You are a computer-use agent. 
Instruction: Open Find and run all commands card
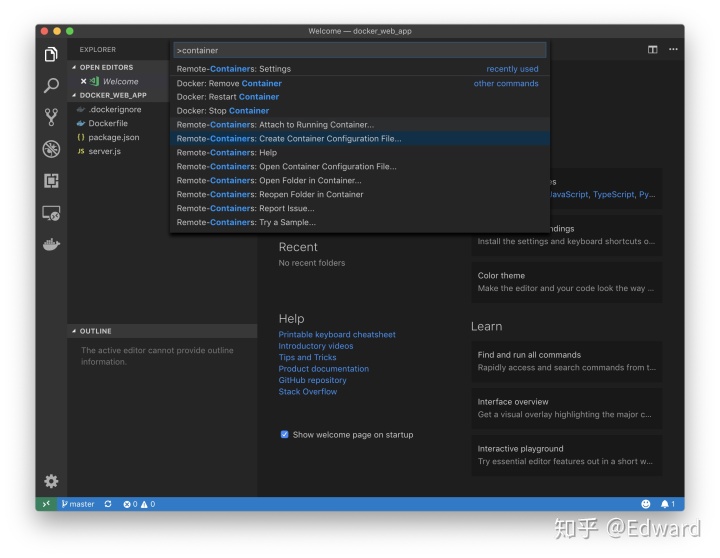coord(566,361)
